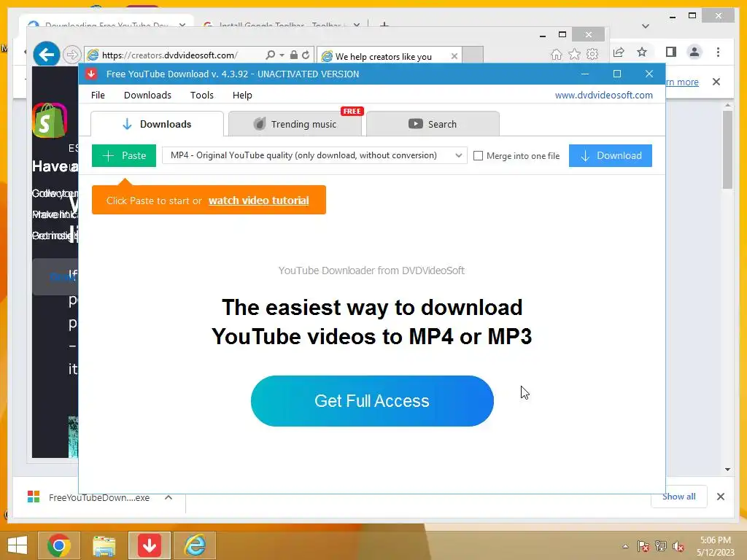
Task: Click the search magnifier in IE address bar
Action: point(270,55)
